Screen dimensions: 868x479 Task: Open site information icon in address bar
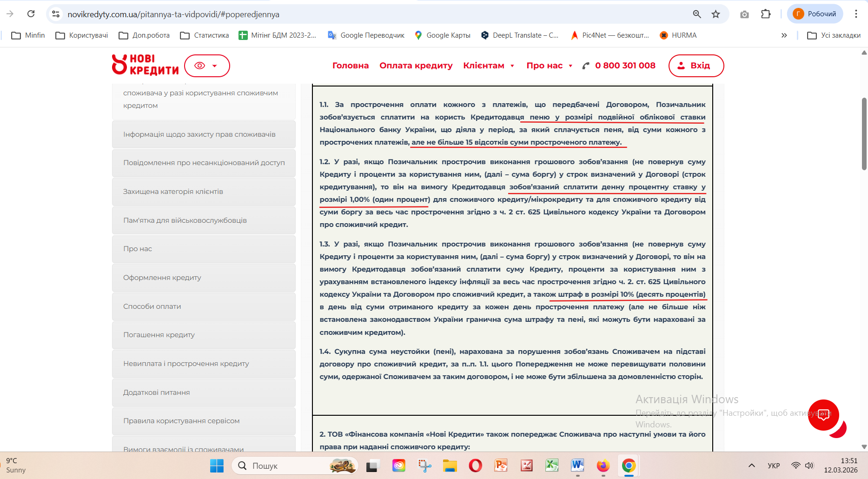[56, 14]
